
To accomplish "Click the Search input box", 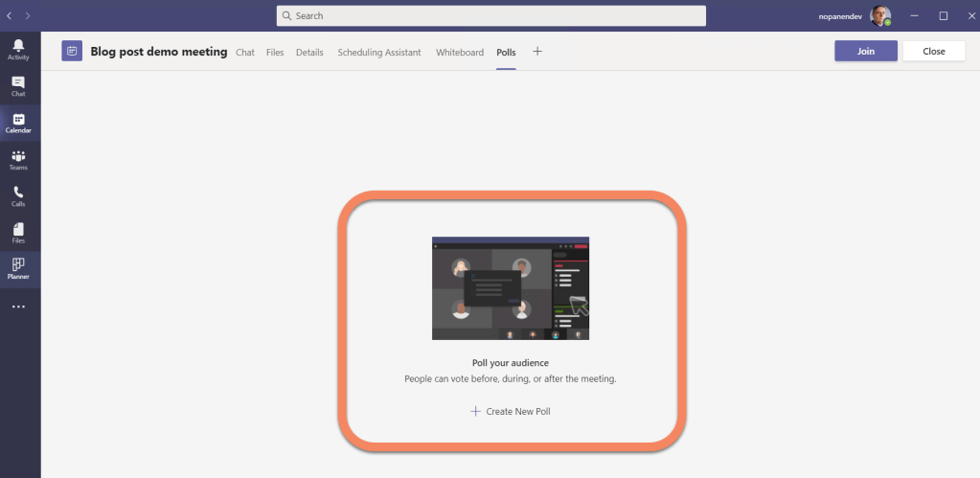I will (490, 16).
